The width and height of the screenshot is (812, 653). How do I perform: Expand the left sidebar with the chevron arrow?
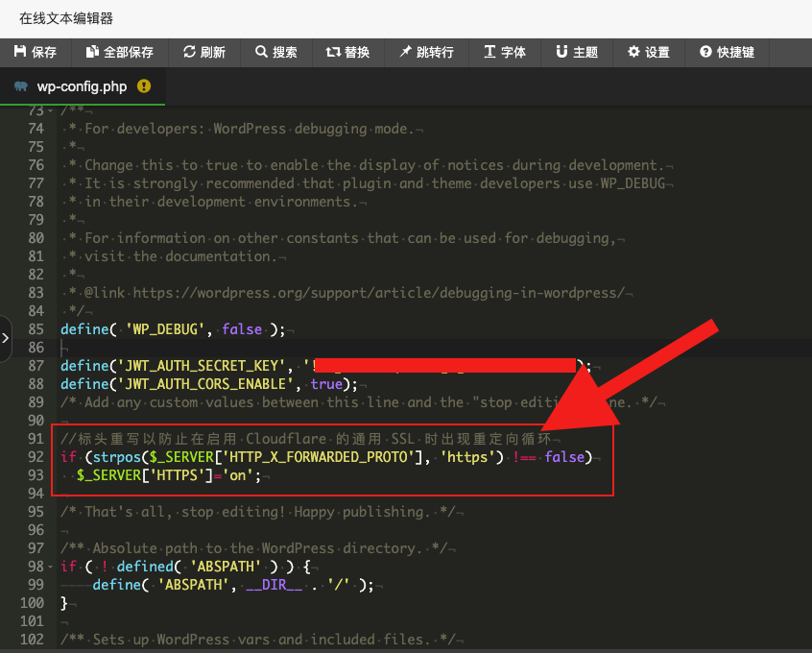click(6, 337)
